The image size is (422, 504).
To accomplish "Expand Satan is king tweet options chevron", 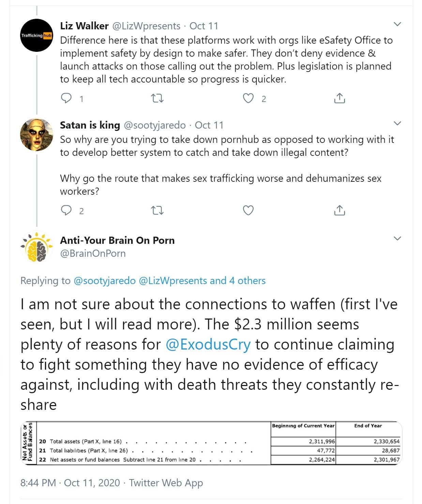I will (x=397, y=123).
